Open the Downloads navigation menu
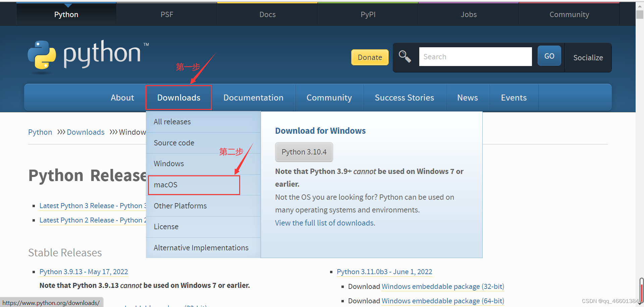Screen dimensions: 644x307 [179, 98]
